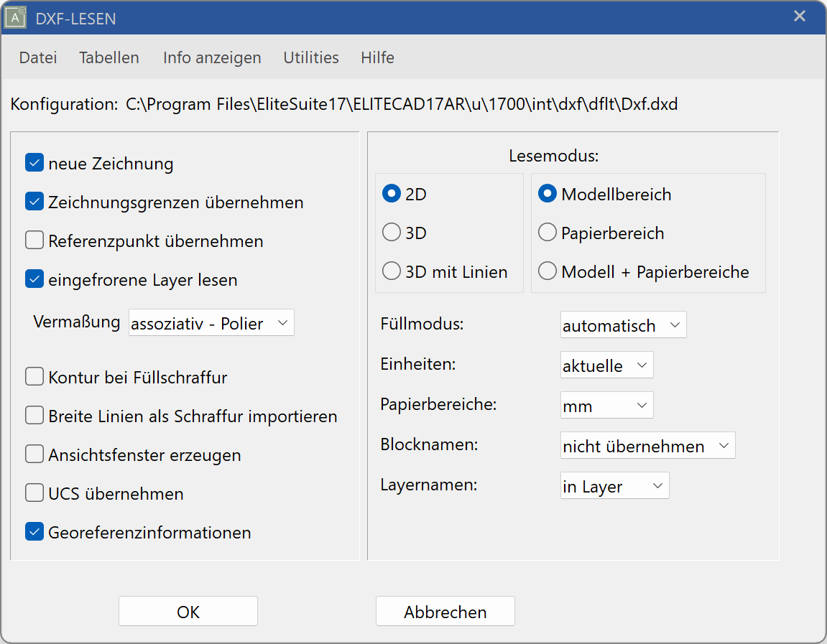Select the 3D read mode
Screen dimensions: 827x644
(x=392, y=232)
